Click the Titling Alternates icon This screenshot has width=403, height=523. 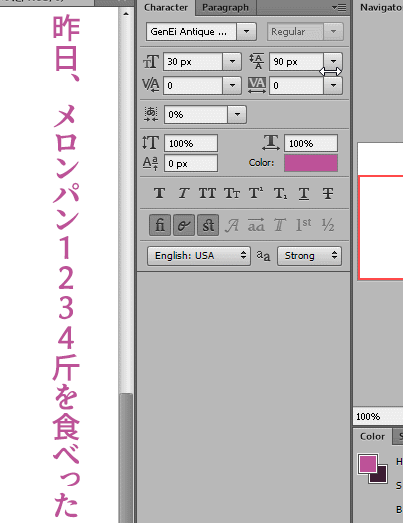[x=280, y=225]
